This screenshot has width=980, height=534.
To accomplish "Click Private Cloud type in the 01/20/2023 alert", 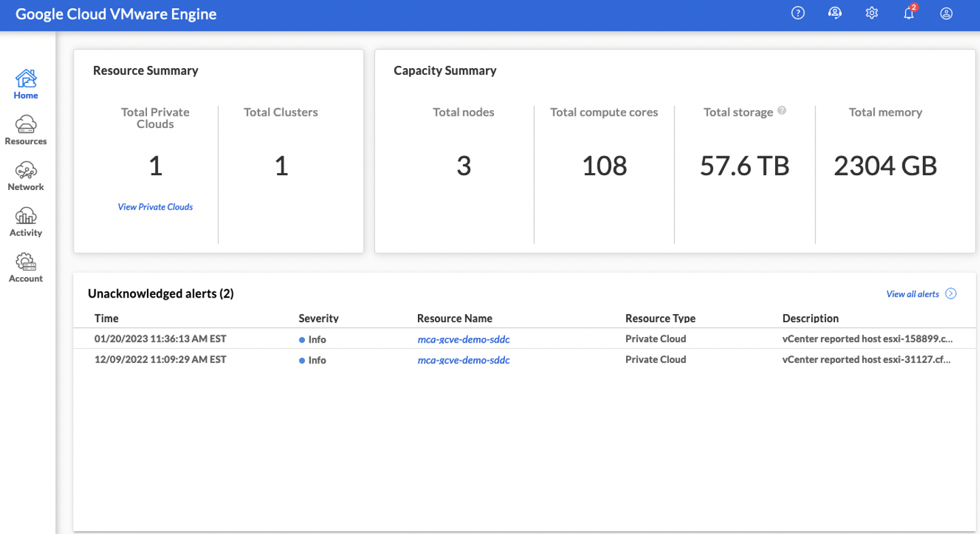I will click(655, 339).
